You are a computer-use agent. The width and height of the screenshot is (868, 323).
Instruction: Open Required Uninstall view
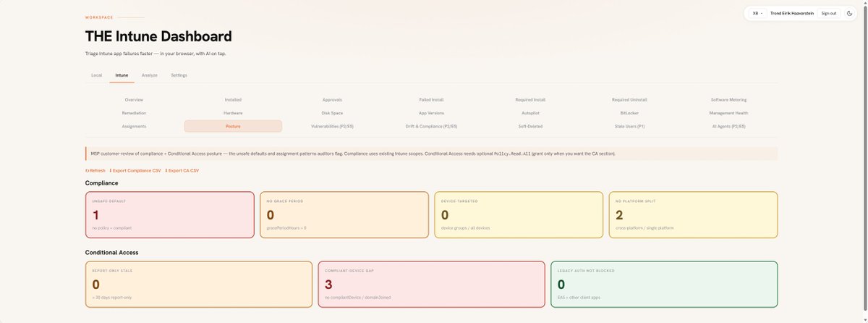click(629, 100)
